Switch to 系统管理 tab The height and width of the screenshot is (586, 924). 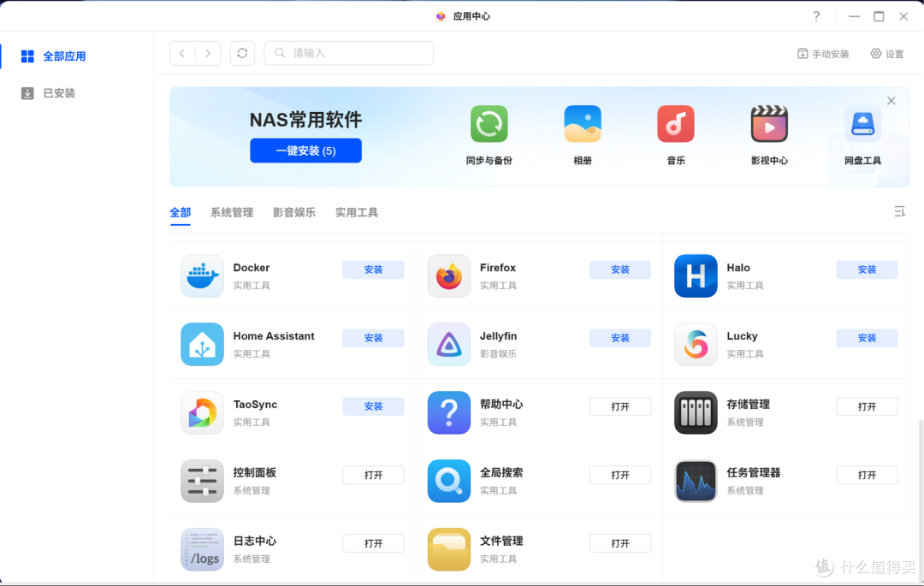click(232, 213)
